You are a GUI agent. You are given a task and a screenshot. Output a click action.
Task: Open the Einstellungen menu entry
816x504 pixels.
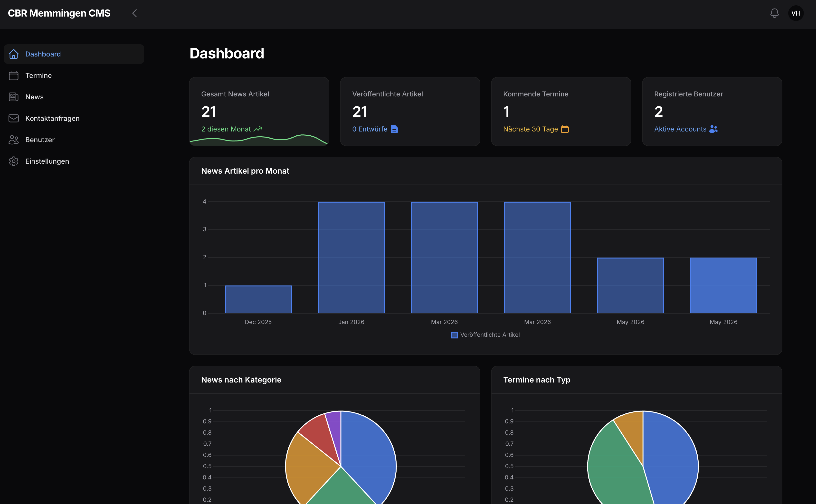point(74,161)
